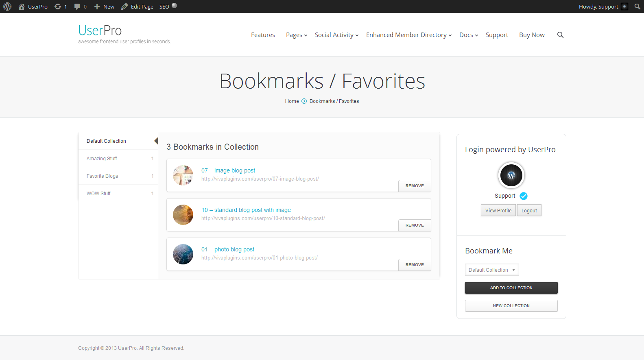Click the "Login powered by UserPro" heading

click(510, 150)
